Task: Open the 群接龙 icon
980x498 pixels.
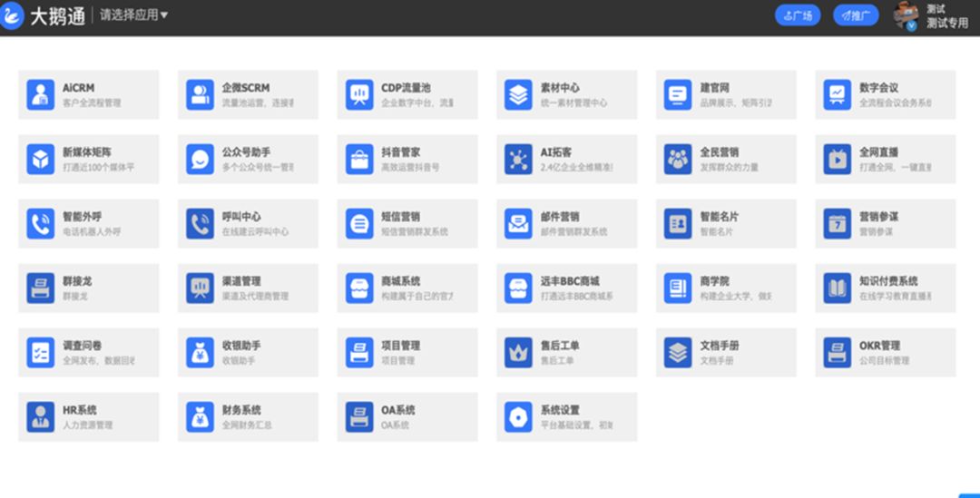Action: [41, 288]
